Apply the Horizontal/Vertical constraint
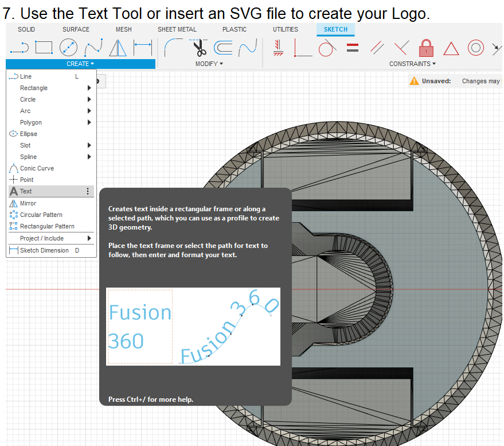 278,48
